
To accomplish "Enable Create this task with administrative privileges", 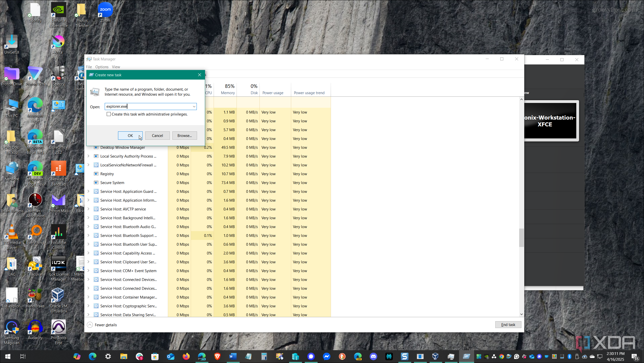I will click(x=109, y=114).
